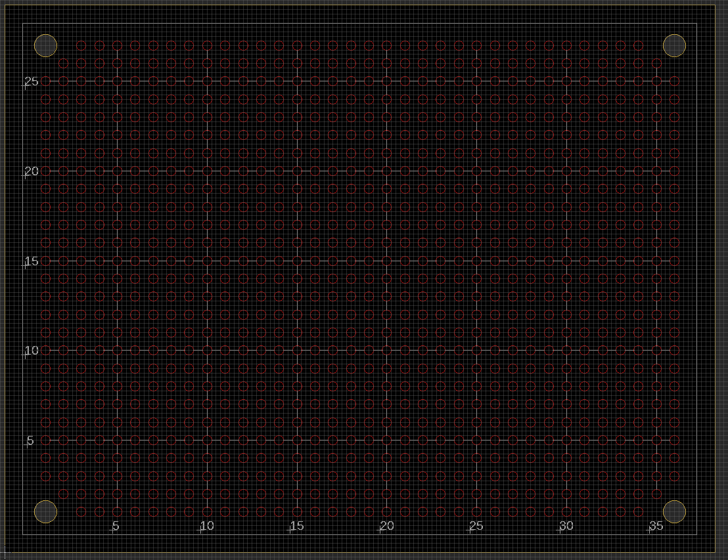The width and height of the screenshot is (728, 560).
Task: Click the column label "15" below the board
Action: (x=297, y=526)
